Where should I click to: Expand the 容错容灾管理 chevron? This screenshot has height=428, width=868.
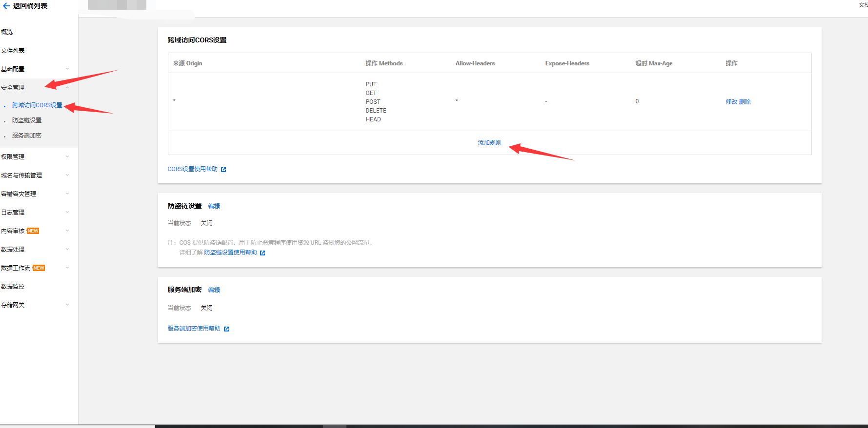(67, 194)
